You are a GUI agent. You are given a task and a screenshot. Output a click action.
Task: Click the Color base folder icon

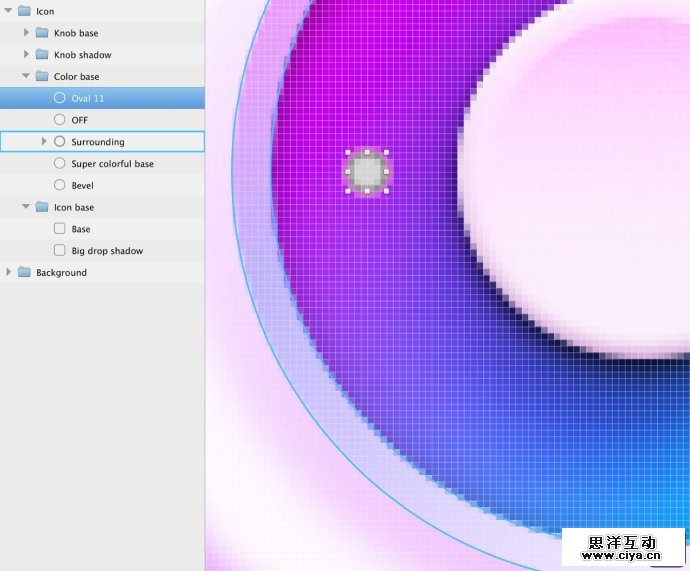(x=42, y=76)
